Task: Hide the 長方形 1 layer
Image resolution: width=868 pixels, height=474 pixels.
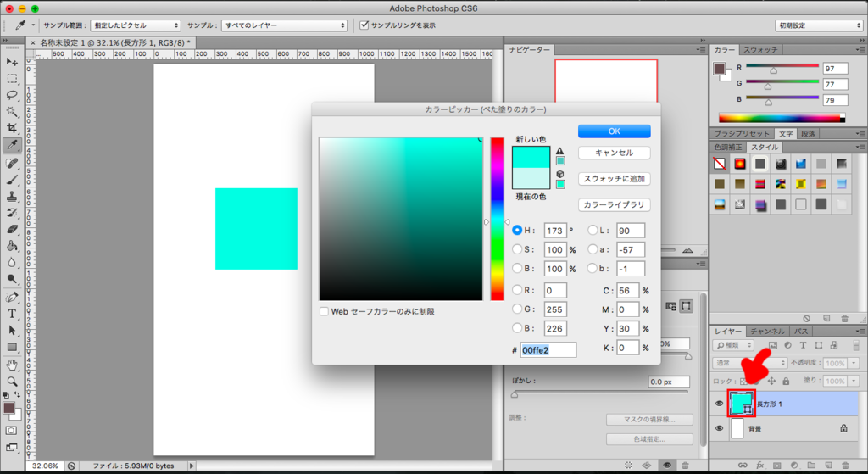Action: pos(719,404)
